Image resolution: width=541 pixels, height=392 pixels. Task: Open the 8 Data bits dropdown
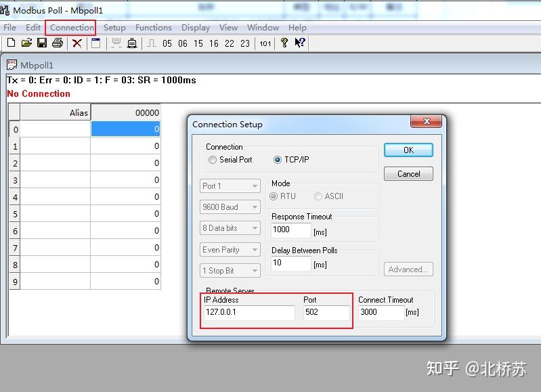(230, 228)
